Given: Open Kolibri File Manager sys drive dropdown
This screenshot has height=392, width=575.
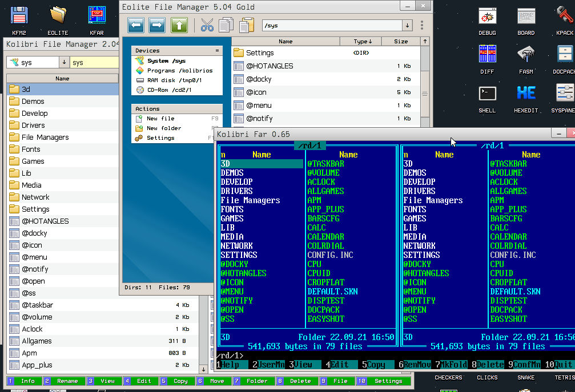Looking at the screenshot, I should 64,62.
